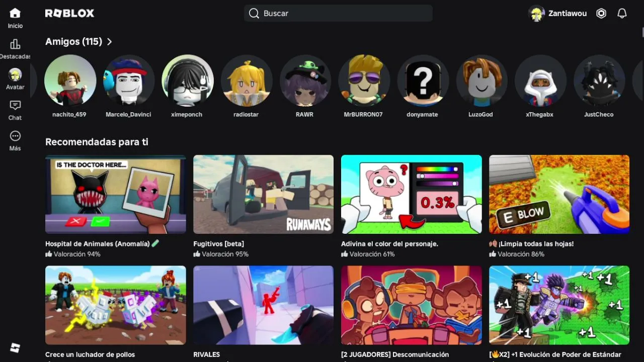Open nachito_459 friend avatar

pyautogui.click(x=70, y=80)
